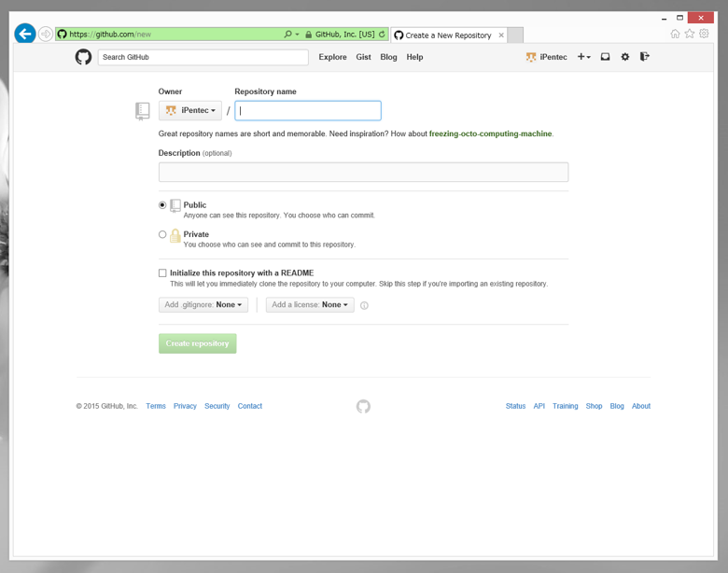Open the Blog footer link
Screen dimensions: 728x573
point(617,406)
